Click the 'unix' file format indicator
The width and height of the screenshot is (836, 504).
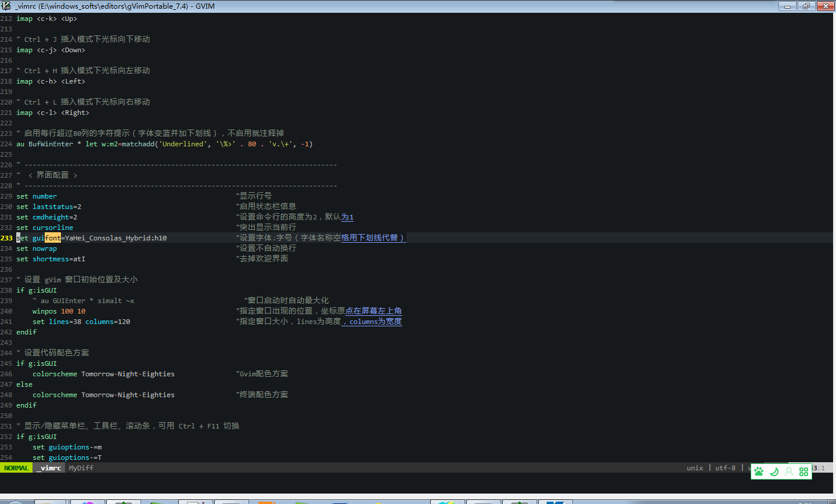(x=695, y=467)
